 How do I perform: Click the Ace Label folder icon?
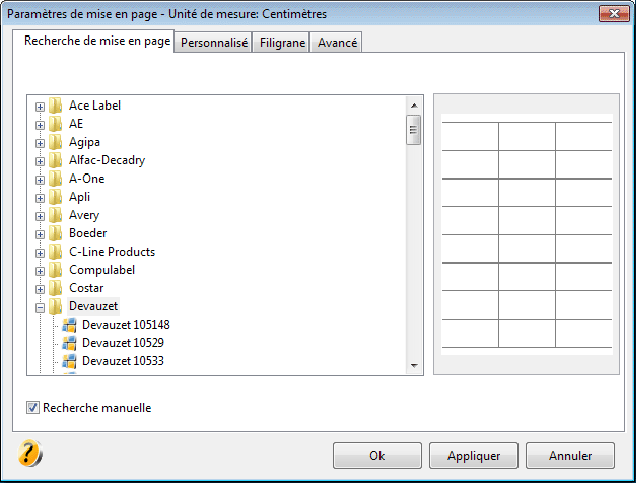[56, 106]
